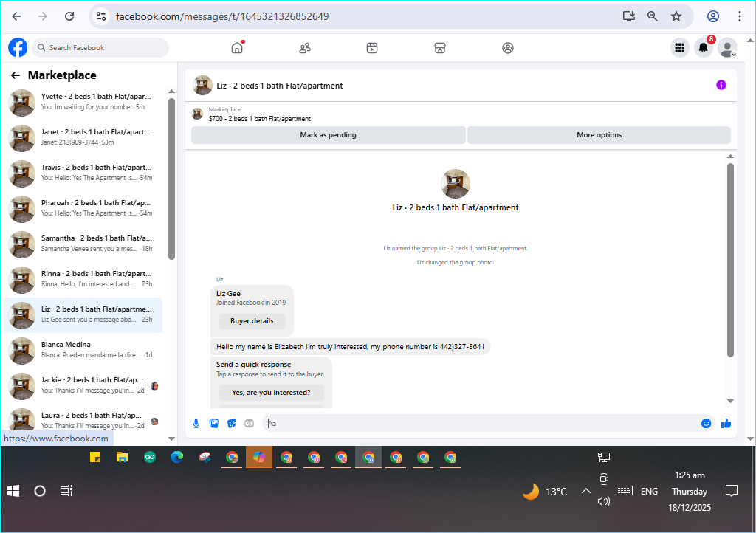
Task: Click the volume speaker tray icon
Action: click(x=604, y=501)
